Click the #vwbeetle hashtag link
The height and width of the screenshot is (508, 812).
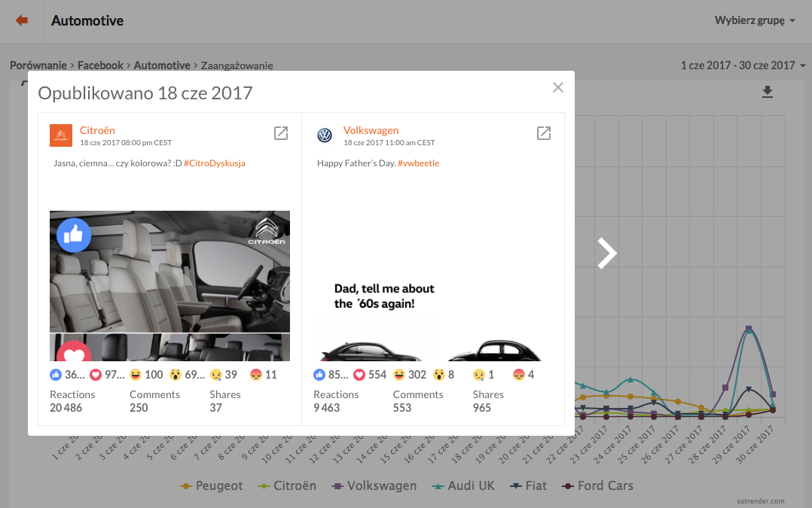pyautogui.click(x=418, y=163)
